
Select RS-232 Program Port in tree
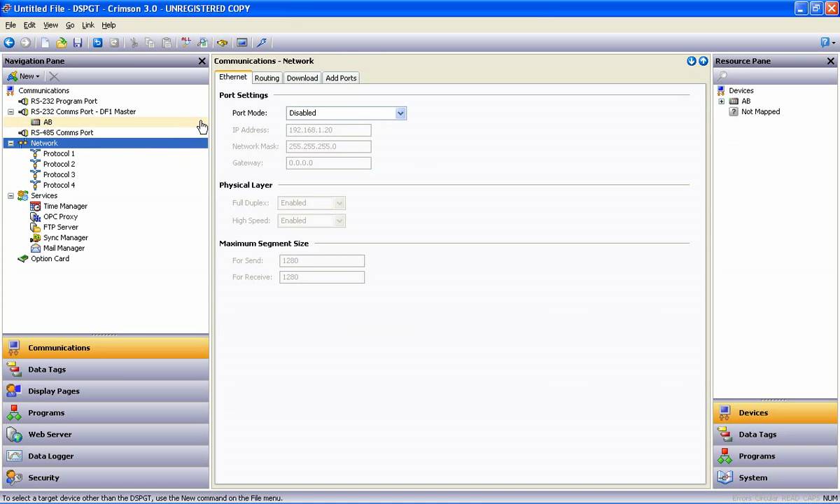[x=64, y=101]
